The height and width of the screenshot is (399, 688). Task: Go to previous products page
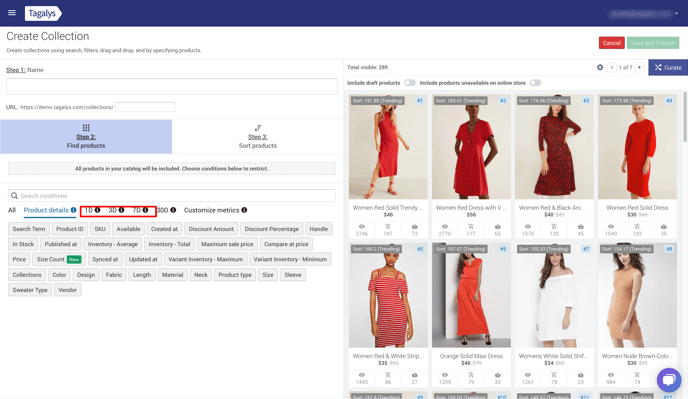(x=612, y=67)
